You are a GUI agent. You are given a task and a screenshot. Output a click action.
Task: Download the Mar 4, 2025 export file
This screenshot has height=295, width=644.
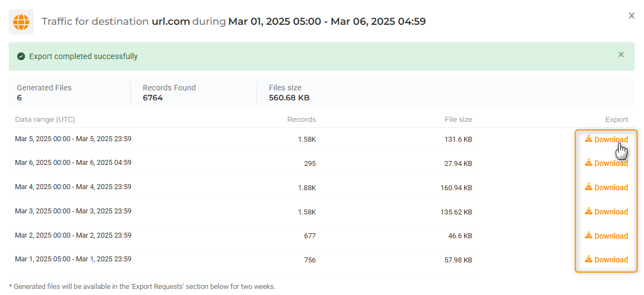606,187
